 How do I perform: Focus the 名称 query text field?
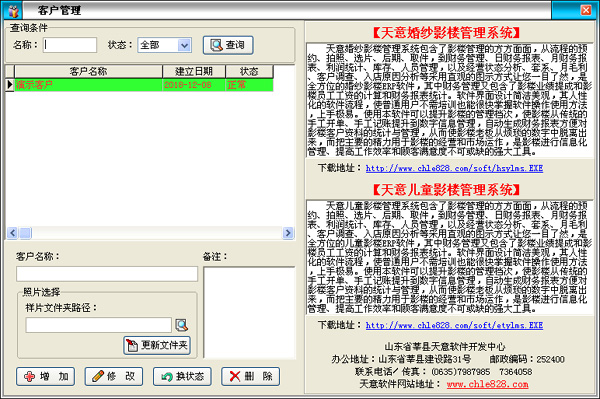70,45
